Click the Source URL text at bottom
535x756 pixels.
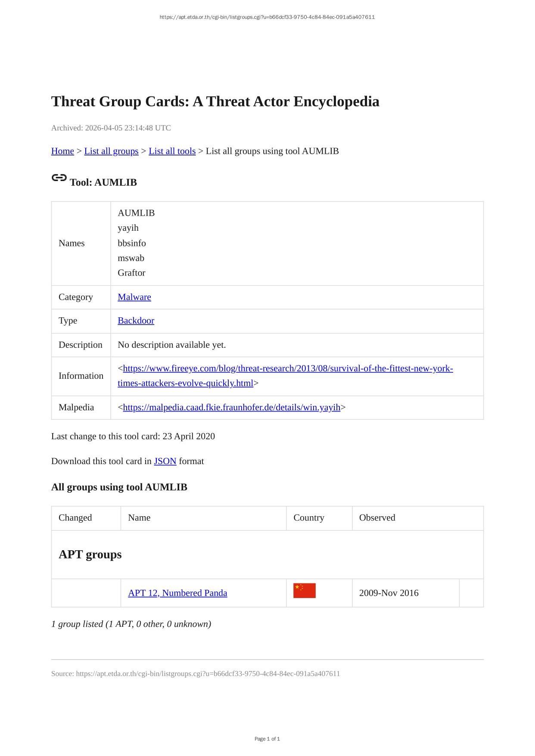click(195, 673)
